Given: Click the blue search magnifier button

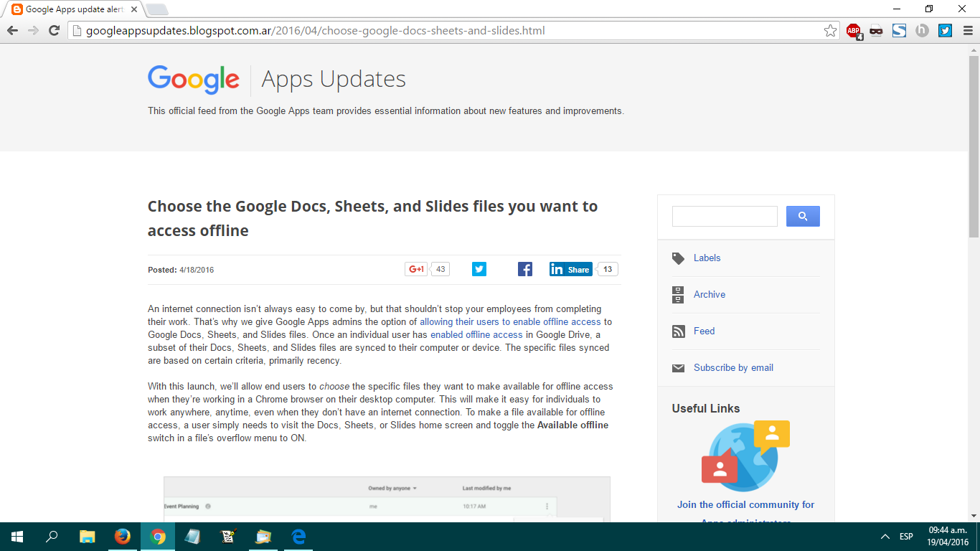Looking at the screenshot, I should 803,216.
